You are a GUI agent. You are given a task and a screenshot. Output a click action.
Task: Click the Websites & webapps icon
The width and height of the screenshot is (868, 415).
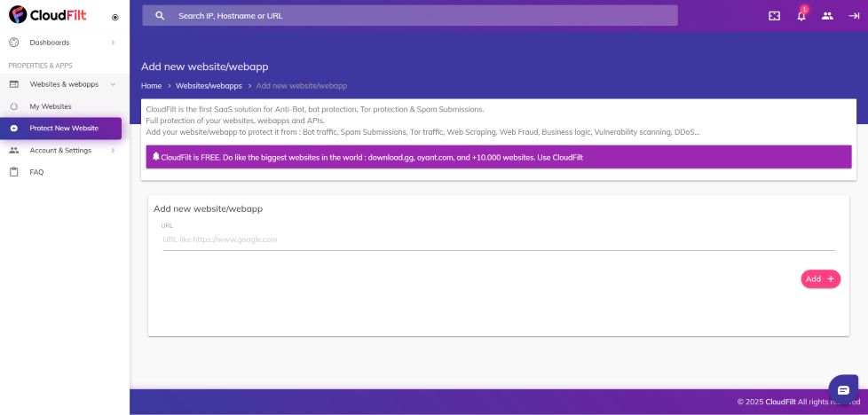click(13, 84)
